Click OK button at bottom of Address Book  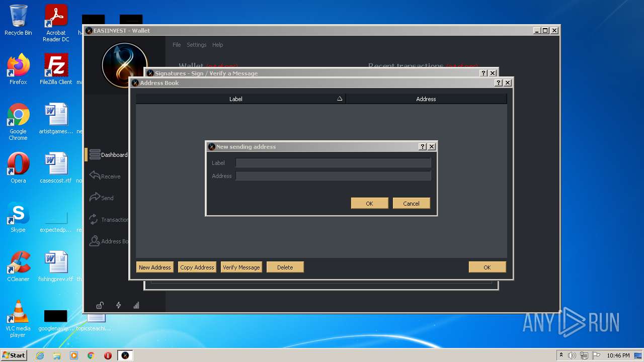click(x=487, y=267)
